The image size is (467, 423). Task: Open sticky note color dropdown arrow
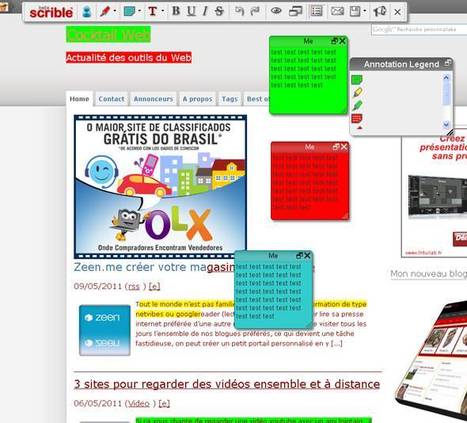[139, 11]
